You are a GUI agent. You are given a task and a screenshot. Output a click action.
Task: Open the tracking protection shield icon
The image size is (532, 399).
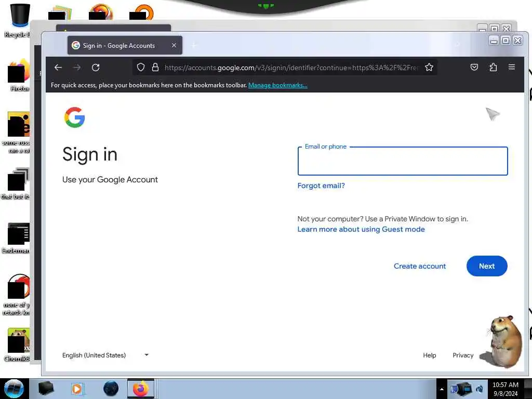click(140, 68)
